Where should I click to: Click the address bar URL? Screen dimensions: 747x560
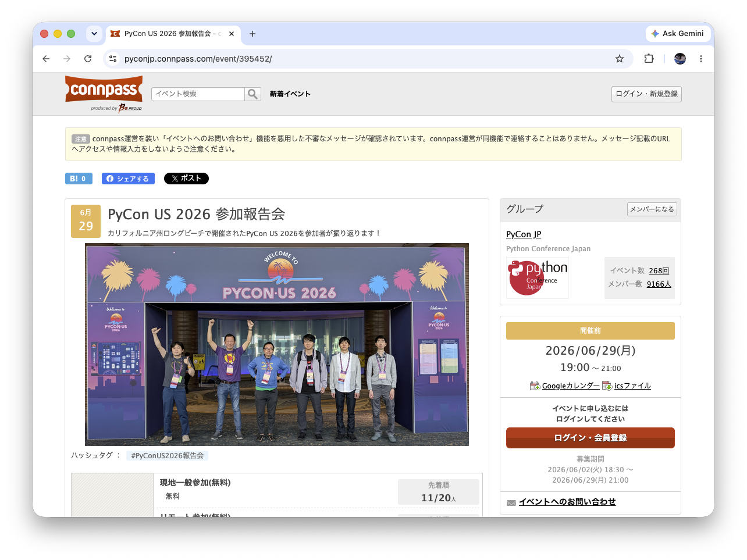198,59
